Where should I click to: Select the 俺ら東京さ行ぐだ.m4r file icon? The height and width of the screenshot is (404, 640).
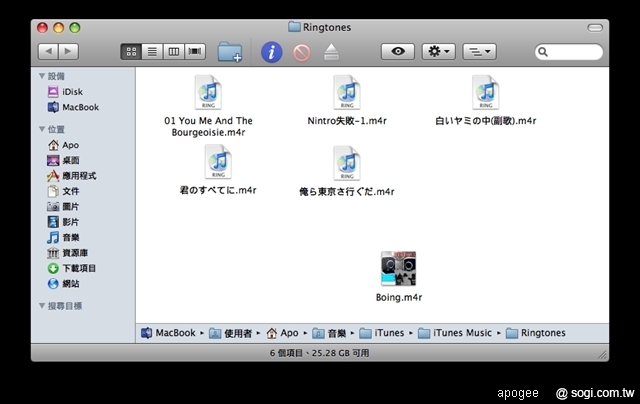tap(347, 163)
